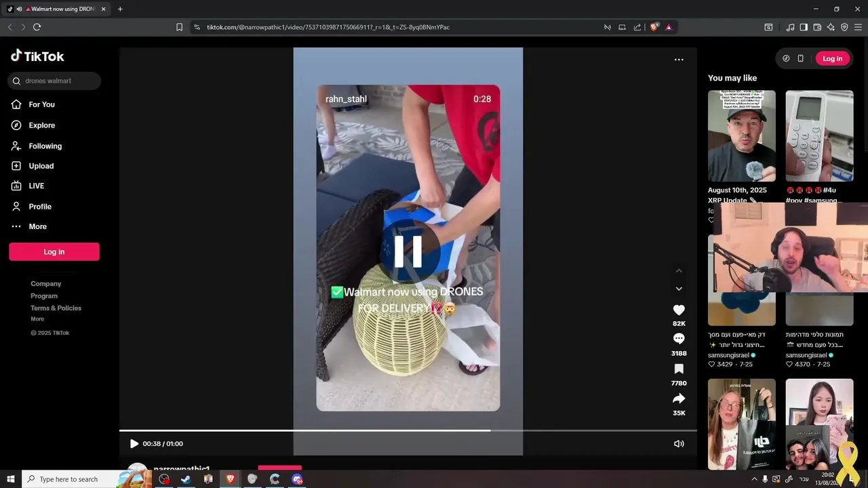Open the Windows Start menu
Screen dimensions: 868x488
click(x=11, y=479)
